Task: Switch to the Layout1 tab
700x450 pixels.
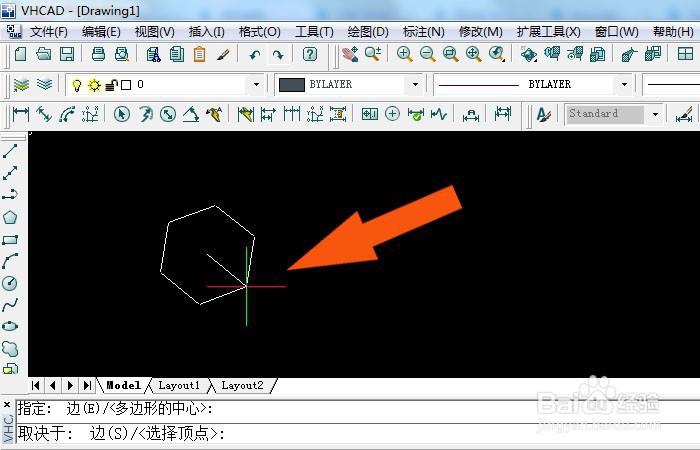Action: [179, 385]
